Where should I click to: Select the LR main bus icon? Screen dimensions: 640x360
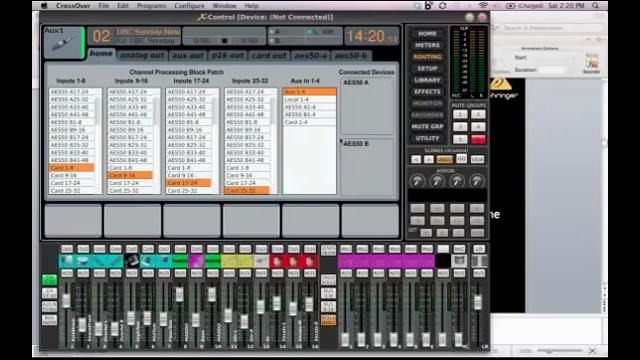pos(479,261)
